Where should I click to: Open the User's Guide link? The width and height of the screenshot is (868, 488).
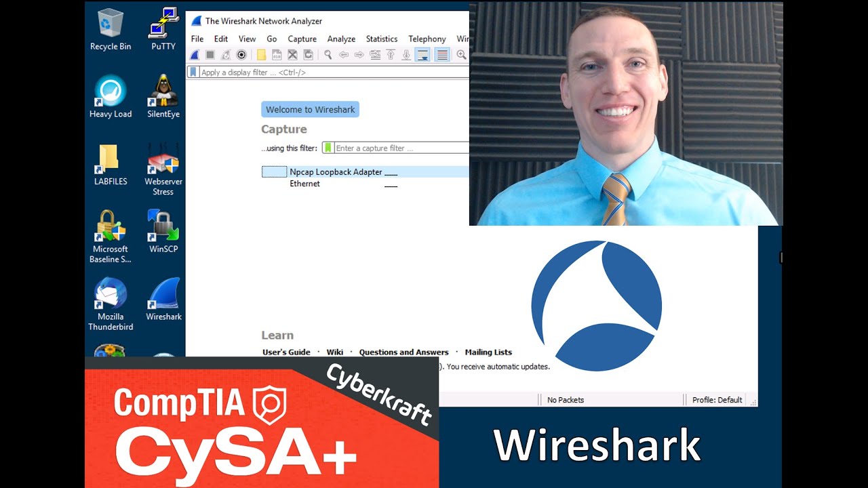286,352
